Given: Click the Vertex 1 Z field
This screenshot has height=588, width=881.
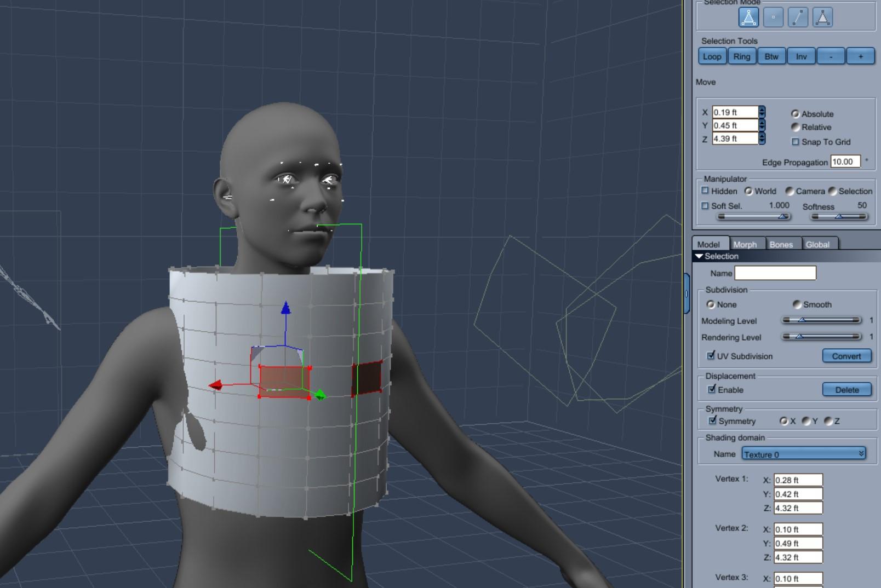Looking at the screenshot, I should 798,508.
